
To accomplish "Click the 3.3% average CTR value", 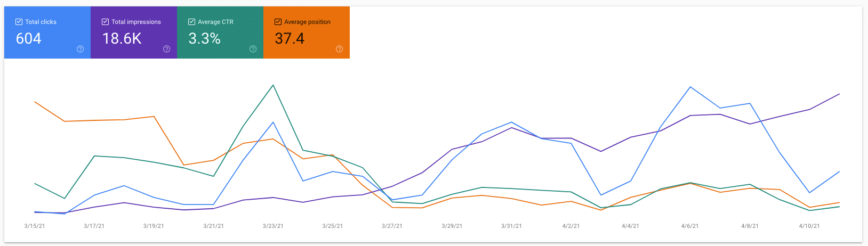I will (x=205, y=38).
